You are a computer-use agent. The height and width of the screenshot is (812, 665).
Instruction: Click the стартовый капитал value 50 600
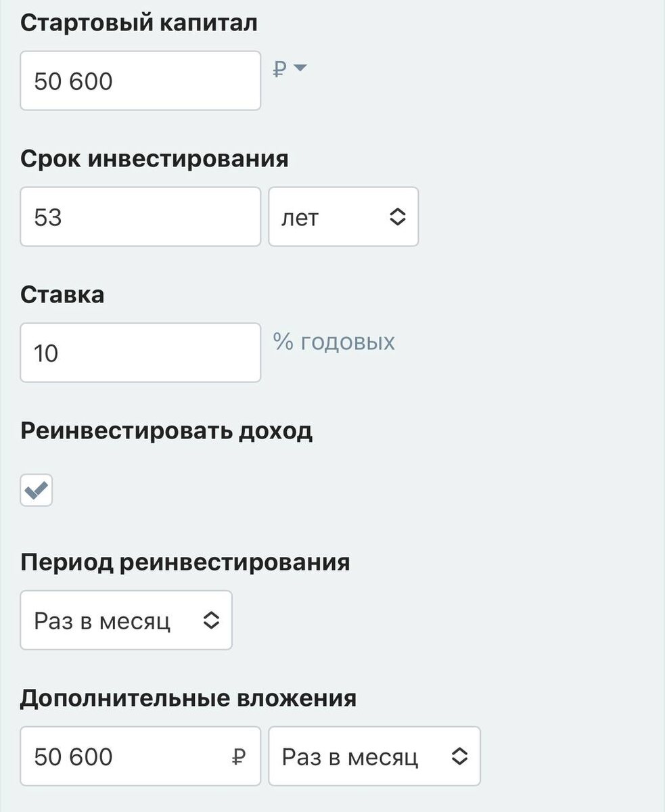(140, 80)
